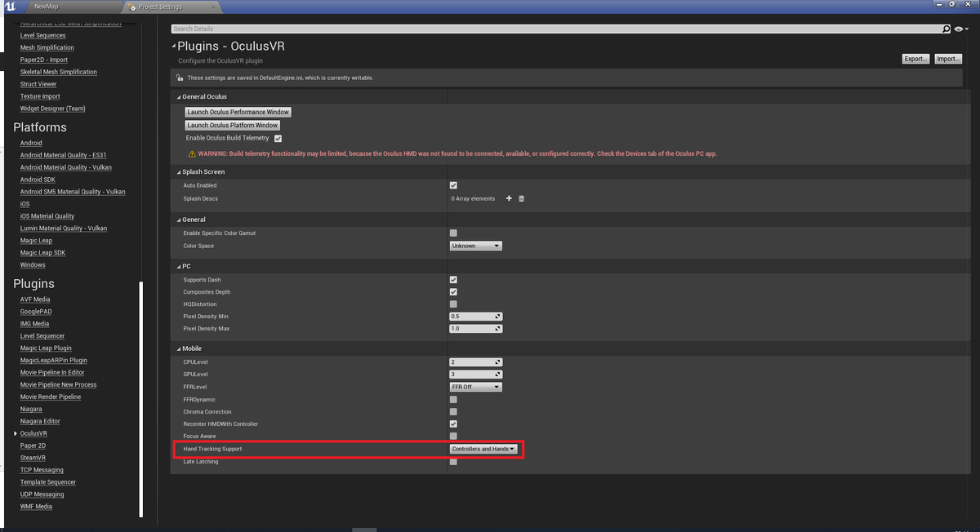Open WMF Media plugin settings

[x=36, y=507]
